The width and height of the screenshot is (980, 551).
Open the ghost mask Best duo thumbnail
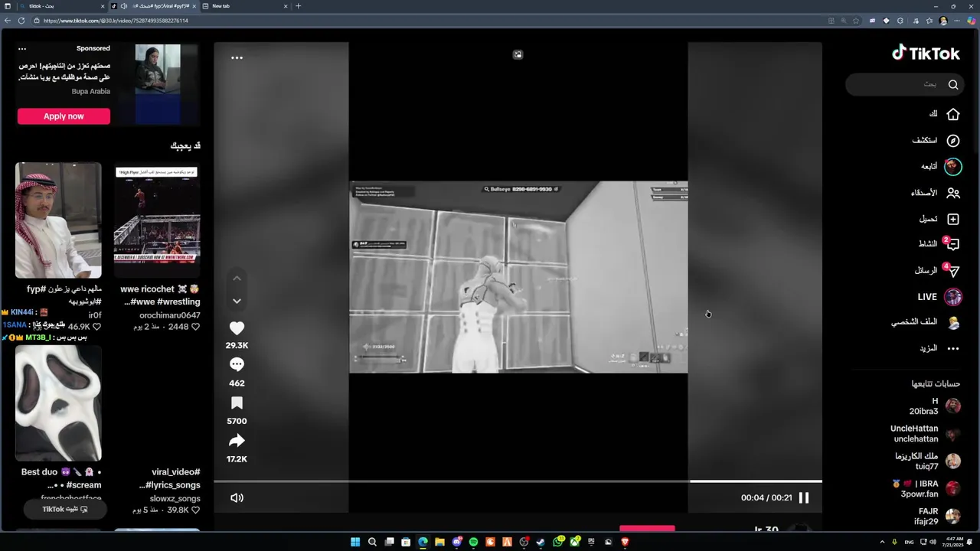(x=58, y=403)
